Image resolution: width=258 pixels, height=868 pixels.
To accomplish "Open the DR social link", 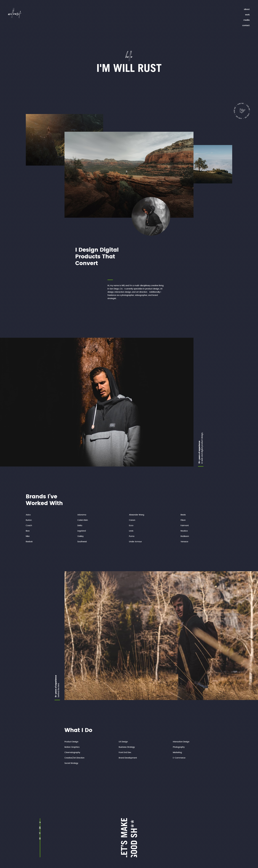I will [x=40, y=828].
